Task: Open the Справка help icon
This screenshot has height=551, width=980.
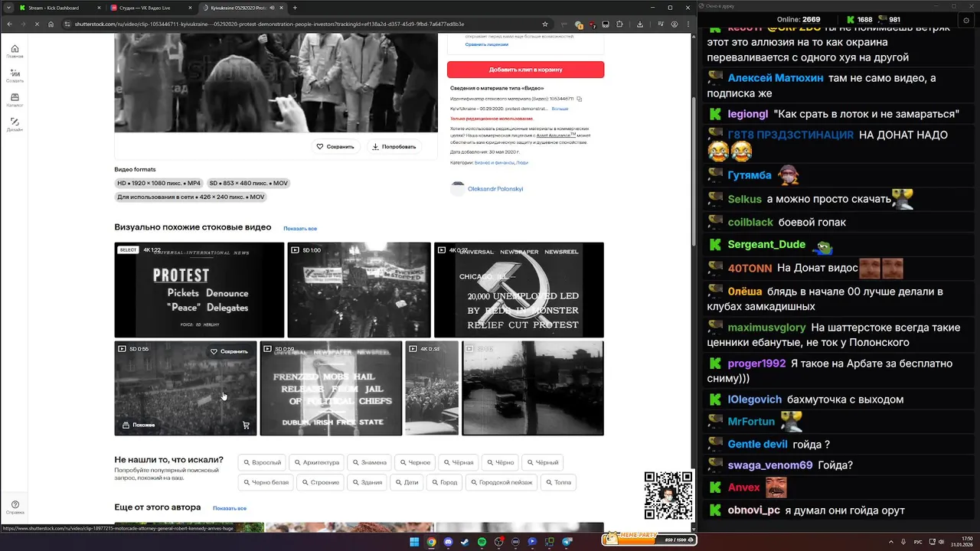Action: tap(15, 507)
